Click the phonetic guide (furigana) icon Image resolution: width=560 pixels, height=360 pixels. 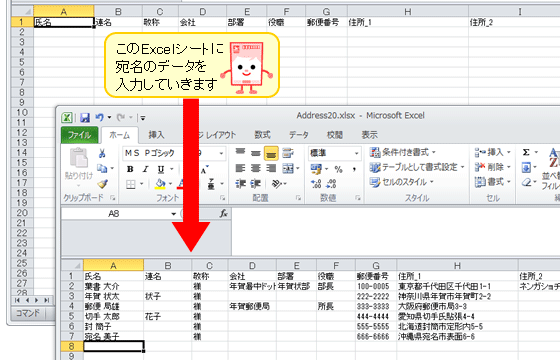(x=211, y=184)
